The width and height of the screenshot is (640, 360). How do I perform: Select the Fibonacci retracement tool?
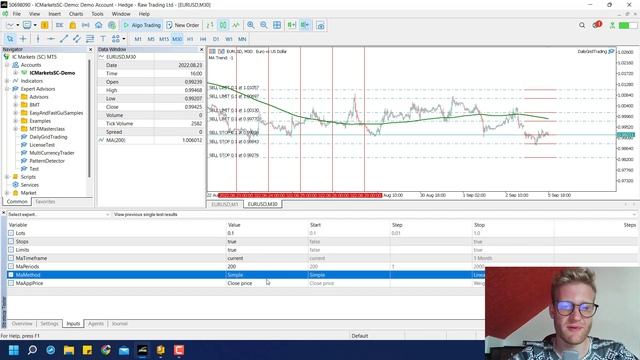(x=90, y=39)
